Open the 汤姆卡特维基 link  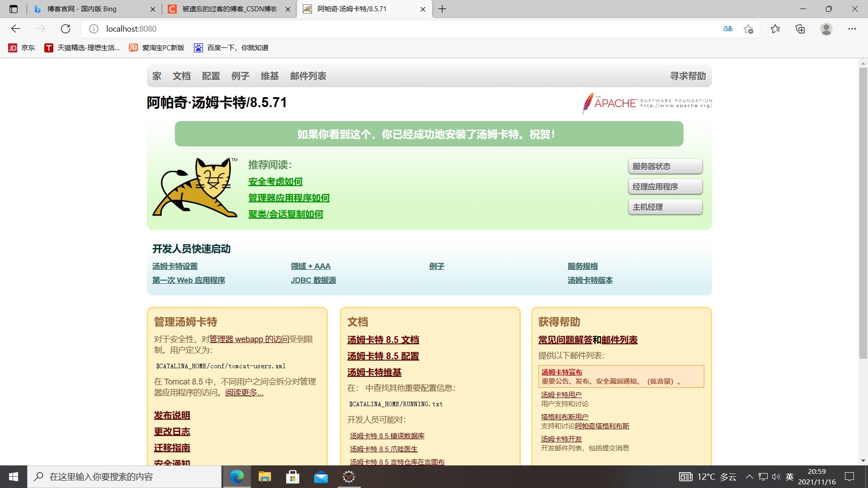point(374,373)
